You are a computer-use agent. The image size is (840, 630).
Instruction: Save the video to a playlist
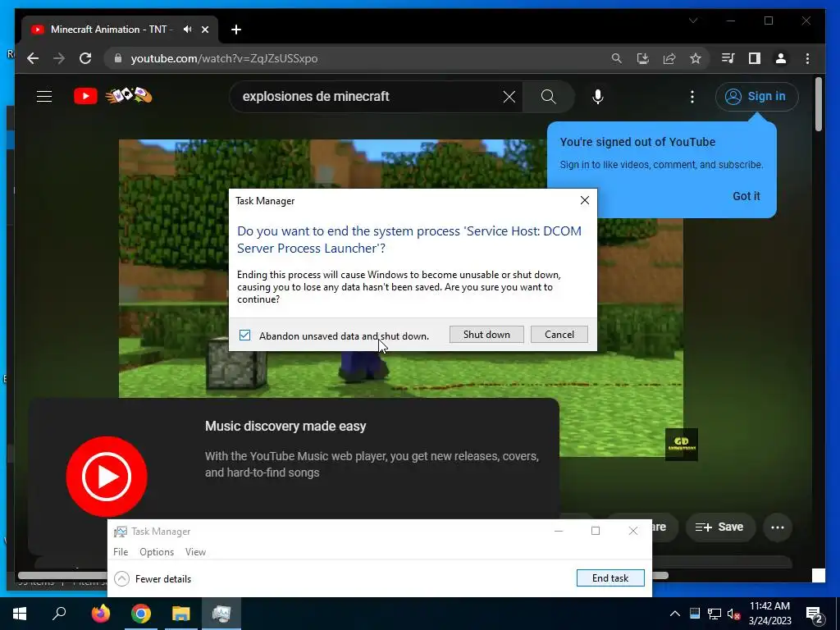point(719,527)
